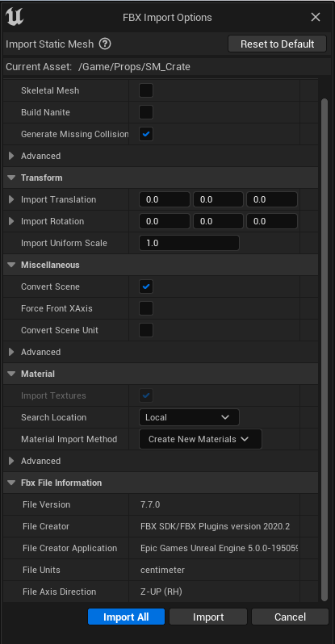The height and width of the screenshot is (644, 335).
Task: Click Import Rotation third value field
Action: click(272, 221)
